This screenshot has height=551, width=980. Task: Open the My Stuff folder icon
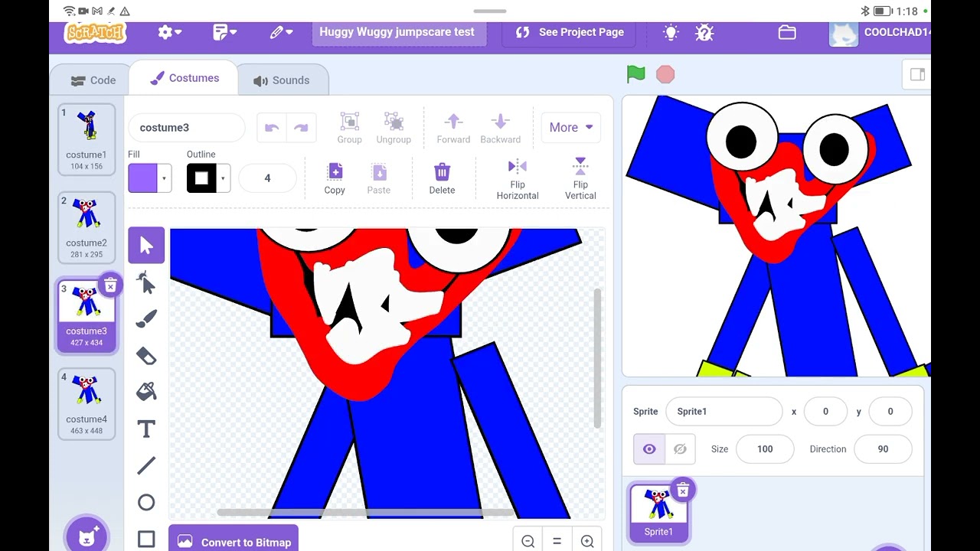(787, 32)
